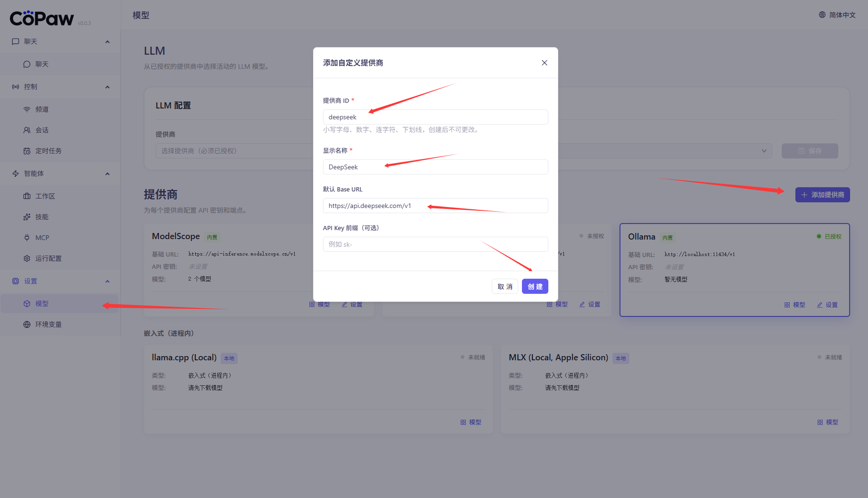Close the add custom provider dialog
The image size is (868, 498).
click(544, 63)
